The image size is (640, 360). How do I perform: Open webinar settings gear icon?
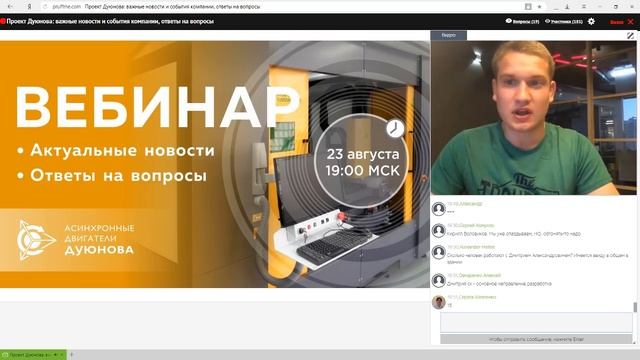pyautogui.click(x=591, y=21)
